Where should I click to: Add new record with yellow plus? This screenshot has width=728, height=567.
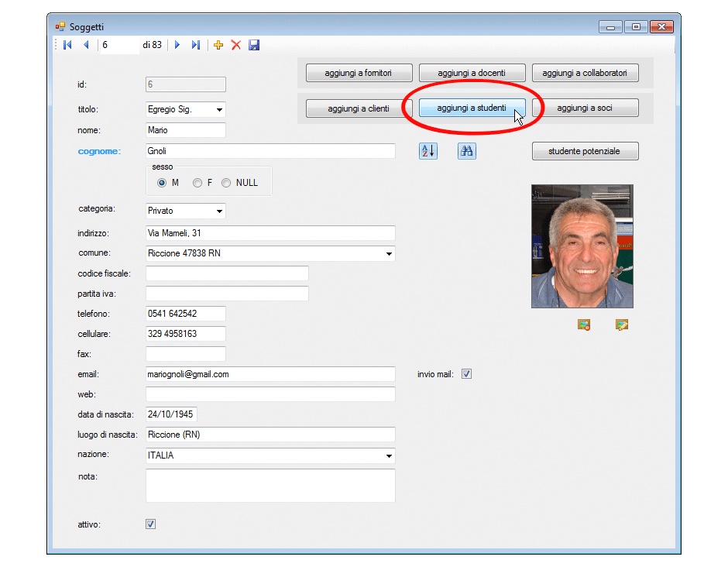218,45
